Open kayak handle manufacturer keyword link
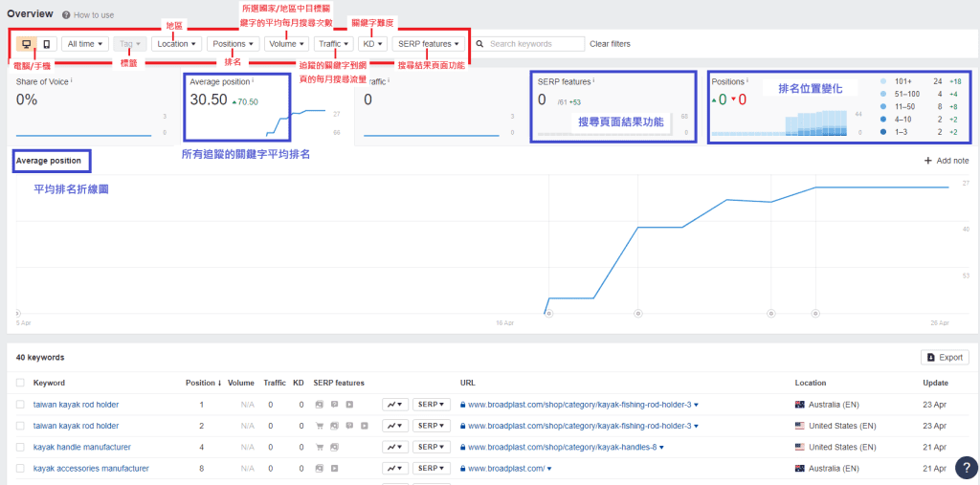980x485 pixels. pyautogui.click(x=82, y=447)
